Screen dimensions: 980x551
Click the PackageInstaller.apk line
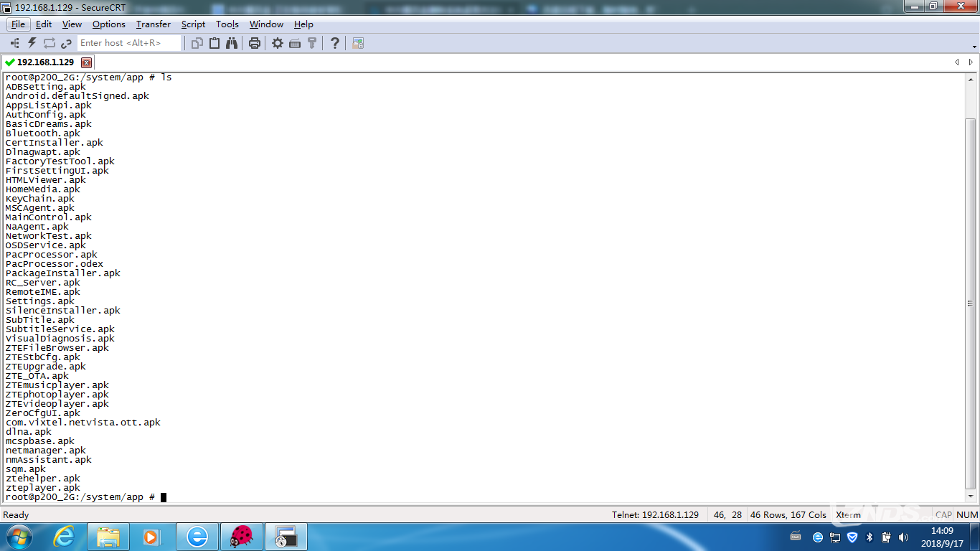point(63,273)
